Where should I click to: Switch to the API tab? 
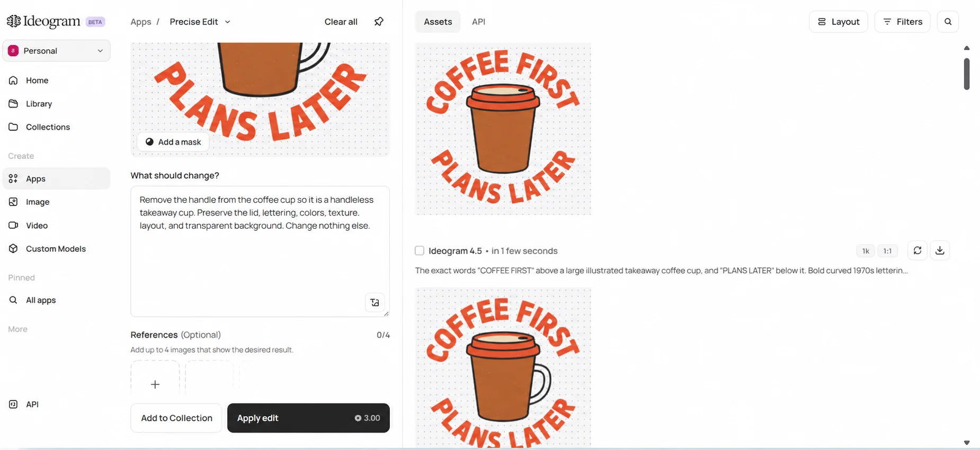coord(479,22)
